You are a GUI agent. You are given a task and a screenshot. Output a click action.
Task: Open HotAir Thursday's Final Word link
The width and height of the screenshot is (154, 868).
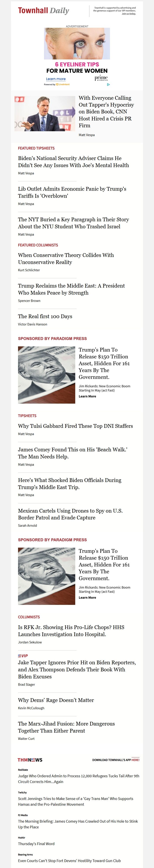click(x=36, y=844)
